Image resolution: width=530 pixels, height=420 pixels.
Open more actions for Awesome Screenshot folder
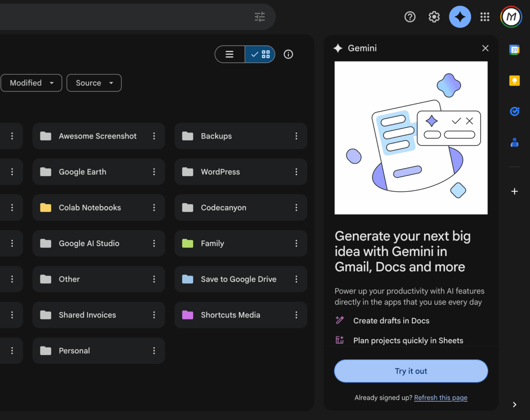coord(154,136)
